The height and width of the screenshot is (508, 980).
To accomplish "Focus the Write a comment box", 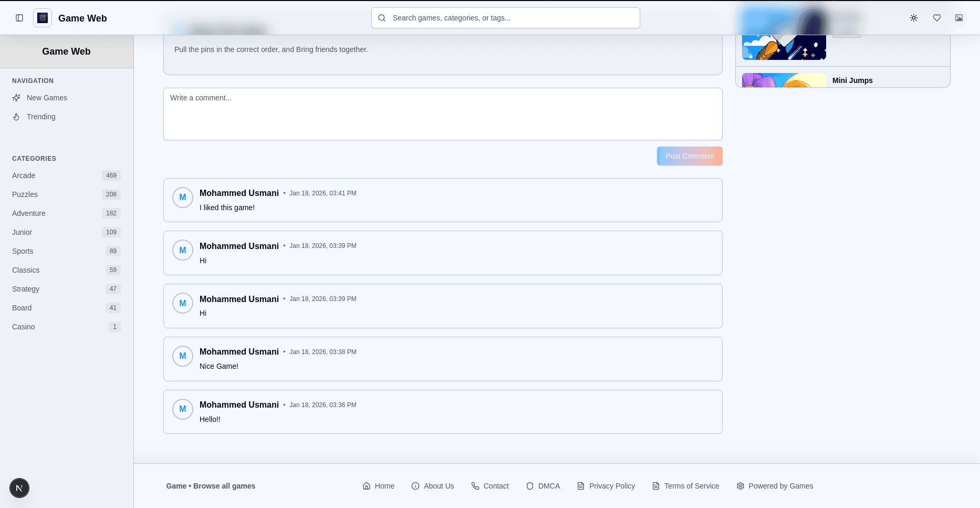I will [x=443, y=114].
